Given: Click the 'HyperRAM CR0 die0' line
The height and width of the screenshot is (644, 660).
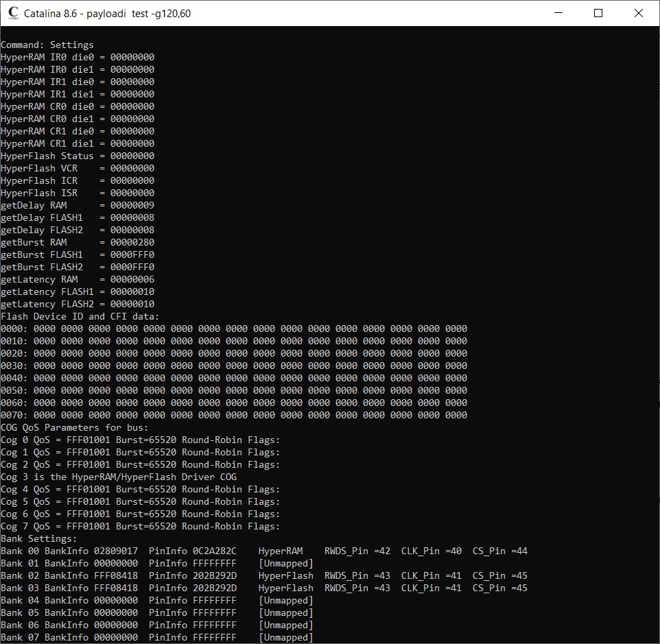Looking at the screenshot, I should [x=78, y=106].
